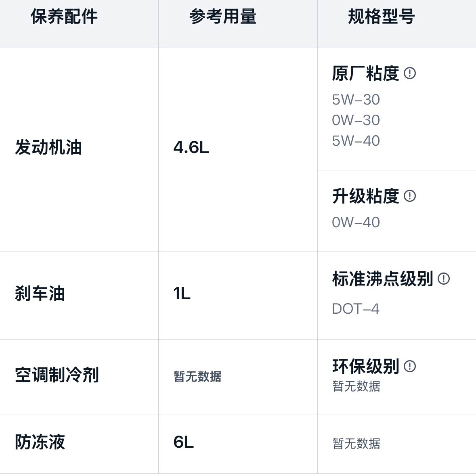Viewport: 476px width, 476px height.
Task: Show the info hint for 环保级别
Action: tap(409, 366)
